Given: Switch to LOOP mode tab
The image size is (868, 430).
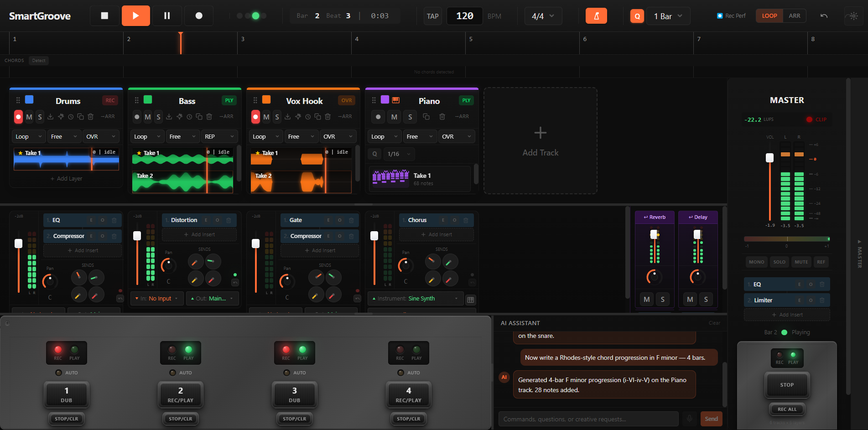Looking at the screenshot, I should 769,16.
